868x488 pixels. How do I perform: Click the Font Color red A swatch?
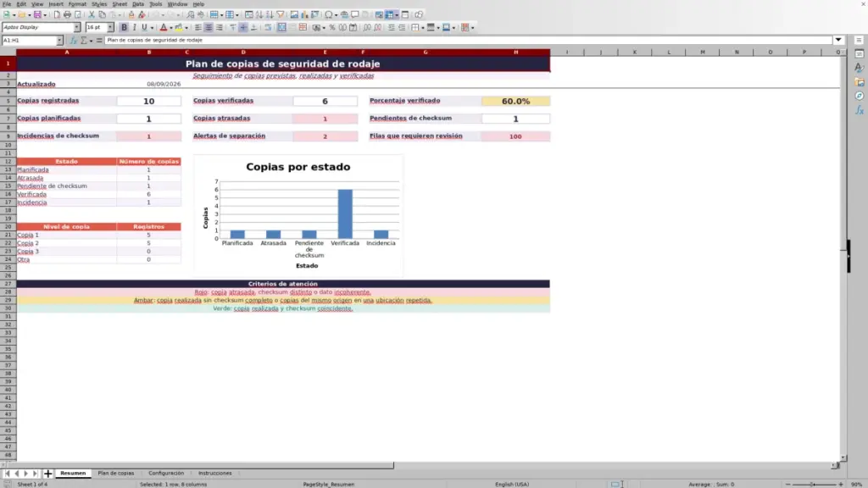(x=164, y=27)
